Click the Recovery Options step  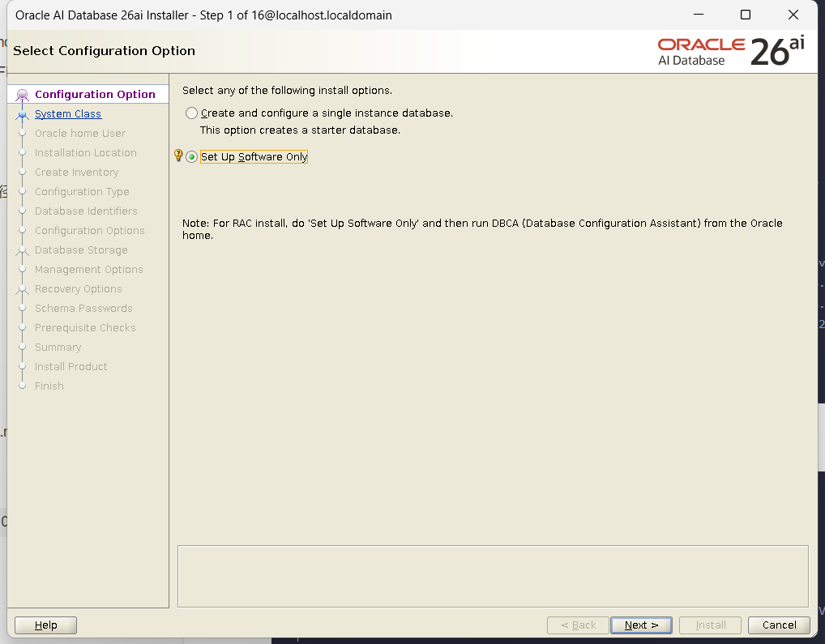point(79,288)
